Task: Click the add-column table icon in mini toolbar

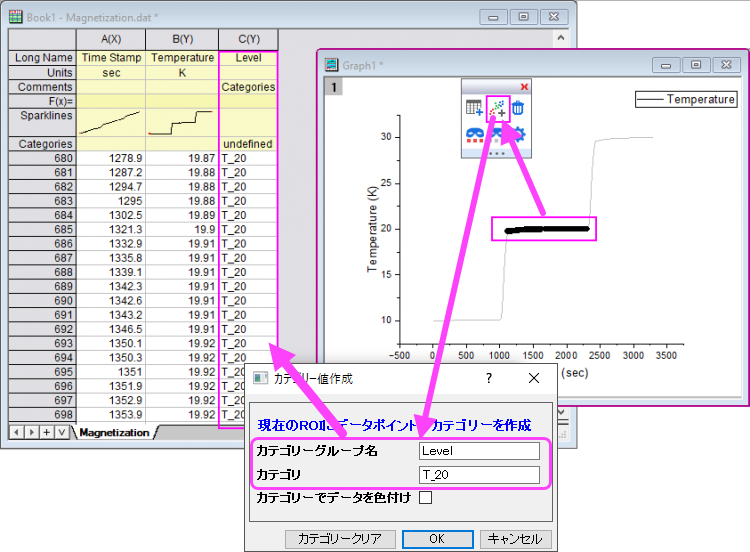Action: click(x=474, y=108)
